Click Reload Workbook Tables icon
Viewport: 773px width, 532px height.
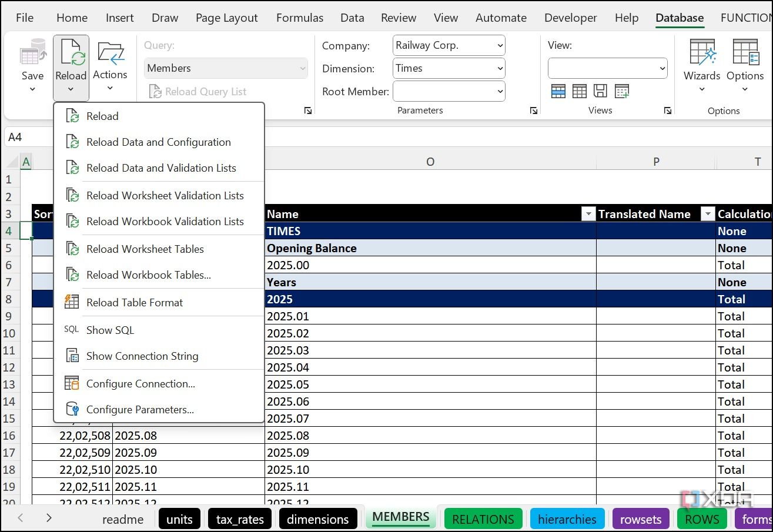point(72,275)
